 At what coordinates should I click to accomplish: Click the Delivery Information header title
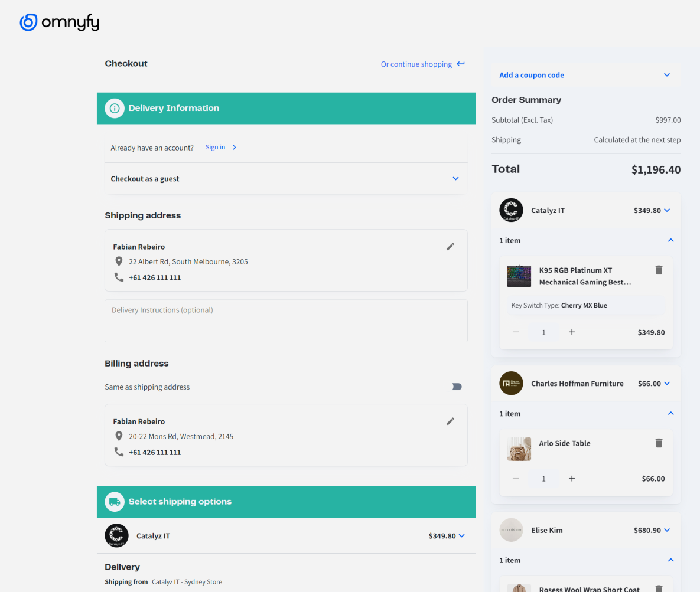(x=174, y=109)
